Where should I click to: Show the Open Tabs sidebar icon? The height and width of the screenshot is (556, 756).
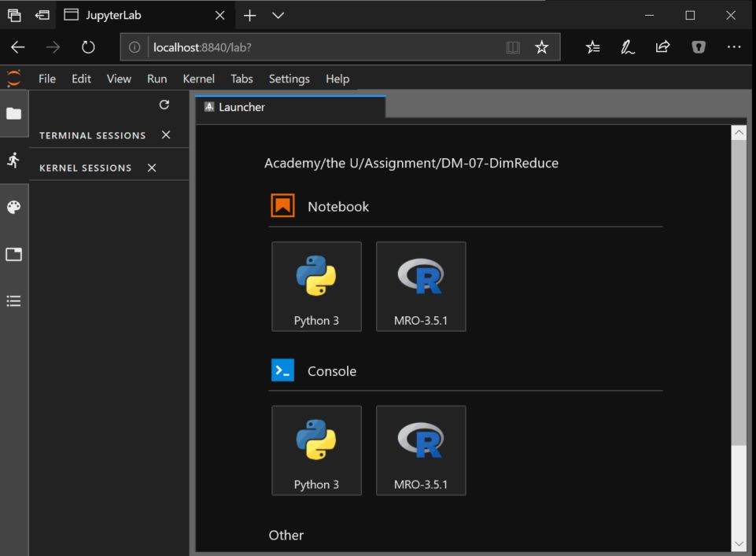(13, 254)
